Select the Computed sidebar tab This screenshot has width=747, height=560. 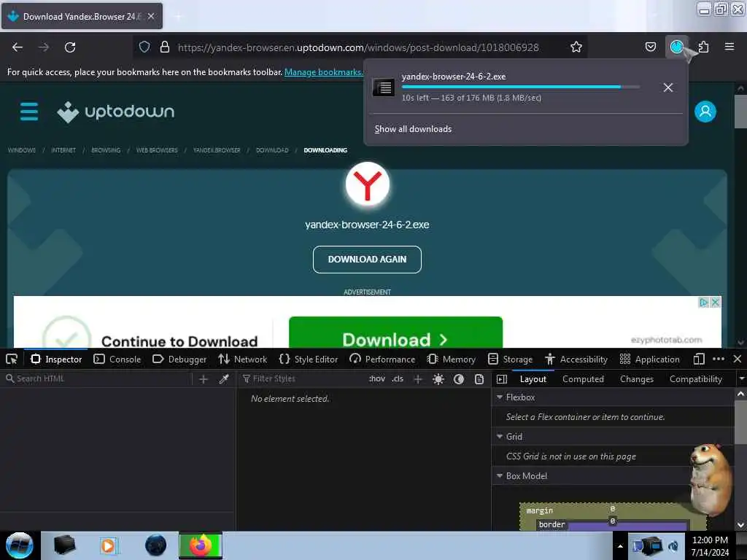pyautogui.click(x=583, y=379)
